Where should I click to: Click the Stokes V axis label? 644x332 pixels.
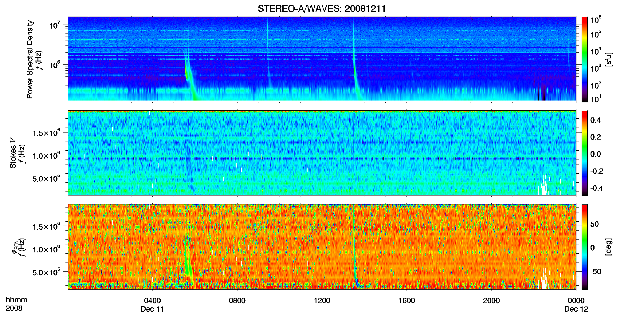pos(13,153)
